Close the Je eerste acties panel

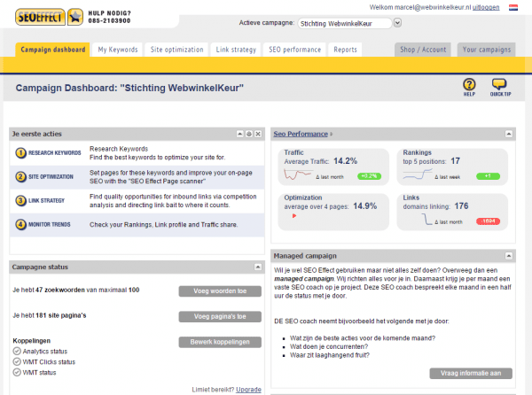coord(258,134)
